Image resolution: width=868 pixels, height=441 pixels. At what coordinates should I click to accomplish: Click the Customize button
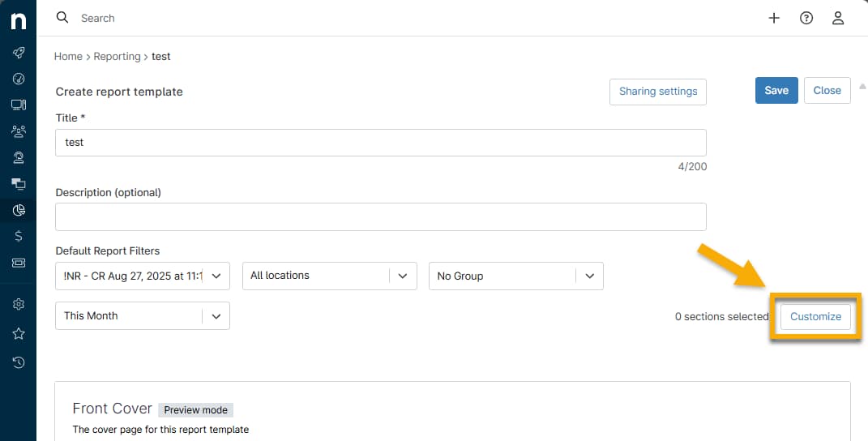pos(815,316)
